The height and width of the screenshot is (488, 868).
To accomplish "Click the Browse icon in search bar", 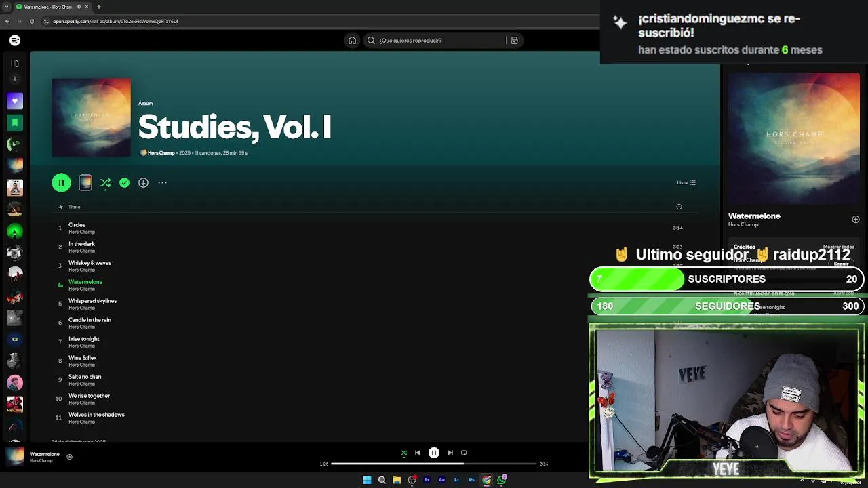I will click(x=514, y=41).
